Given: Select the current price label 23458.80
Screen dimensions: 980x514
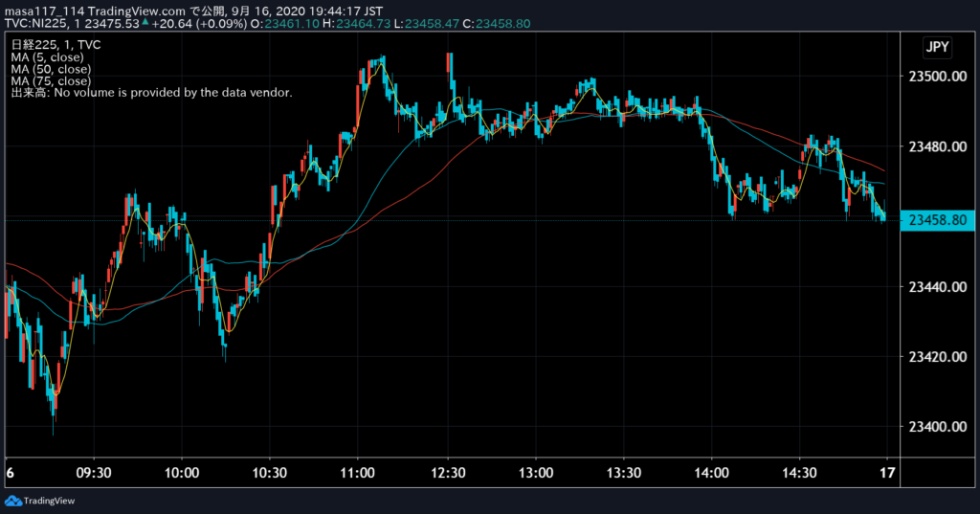Looking at the screenshot, I should click(938, 220).
